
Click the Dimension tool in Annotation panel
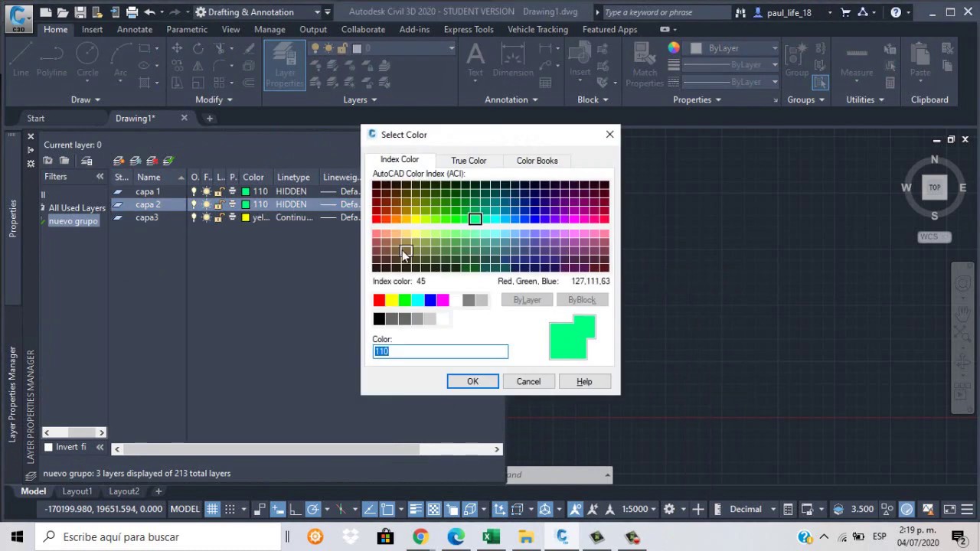(512, 60)
